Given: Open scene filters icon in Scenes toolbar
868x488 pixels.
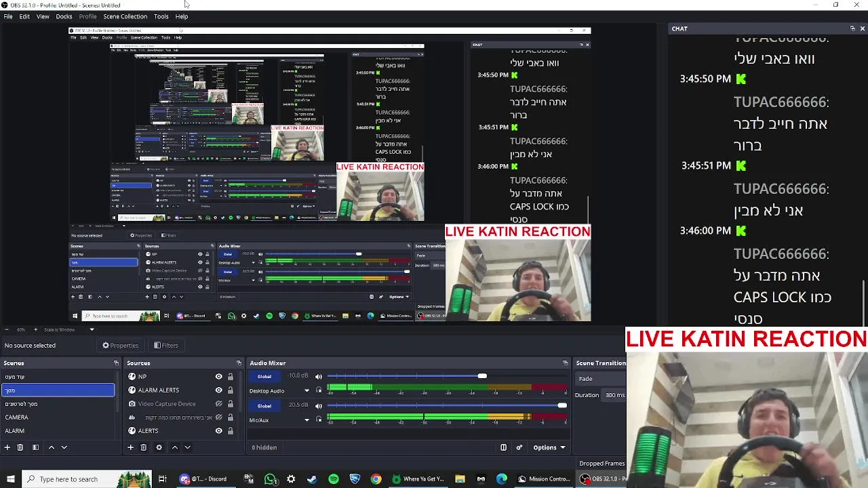Looking at the screenshot, I should [35, 447].
